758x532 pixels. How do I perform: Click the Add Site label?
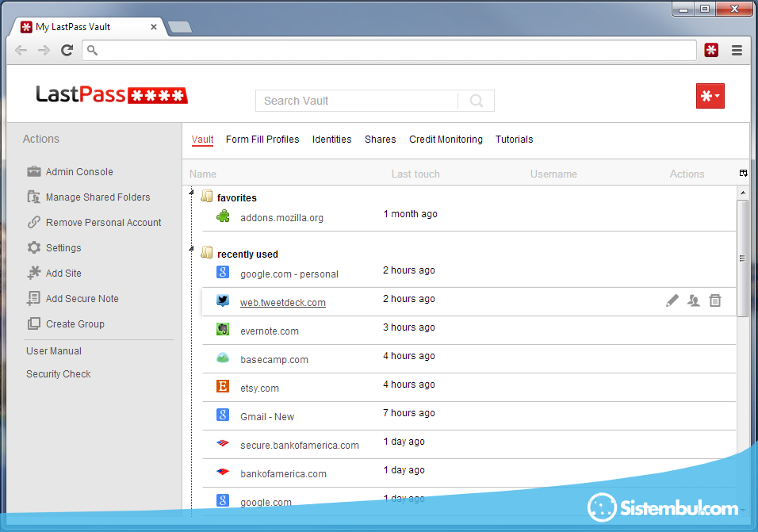tap(63, 273)
